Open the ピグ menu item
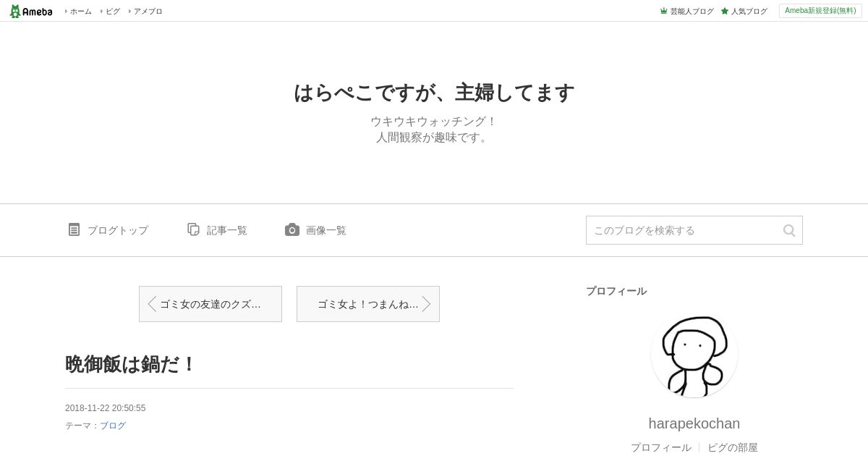Image resolution: width=868 pixels, height=456 pixels. point(111,11)
